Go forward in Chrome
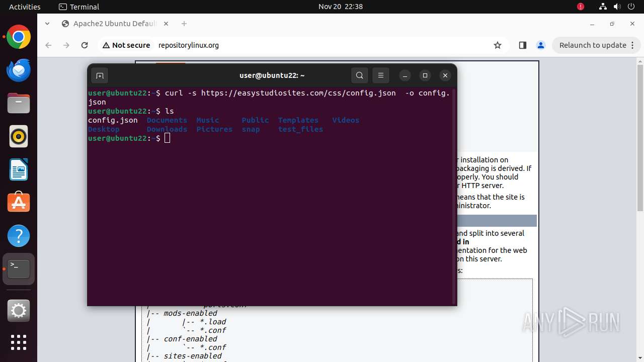This screenshot has height=362, width=644. pyautogui.click(x=66, y=45)
